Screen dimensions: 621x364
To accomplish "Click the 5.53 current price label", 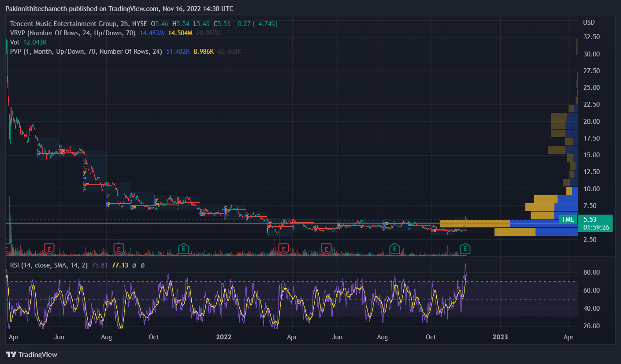I will point(590,219).
